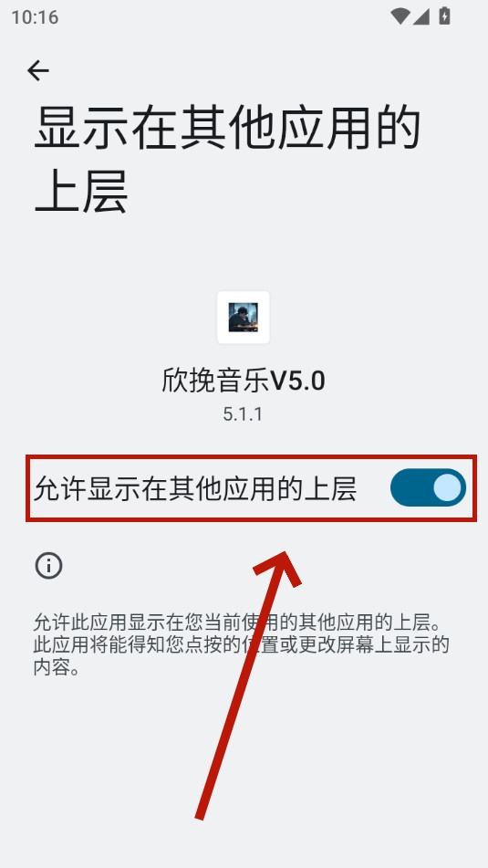Image resolution: width=488 pixels, height=868 pixels.
Task: Tap the description line starting 此应用将能得知
Action: pyautogui.click(x=241, y=645)
